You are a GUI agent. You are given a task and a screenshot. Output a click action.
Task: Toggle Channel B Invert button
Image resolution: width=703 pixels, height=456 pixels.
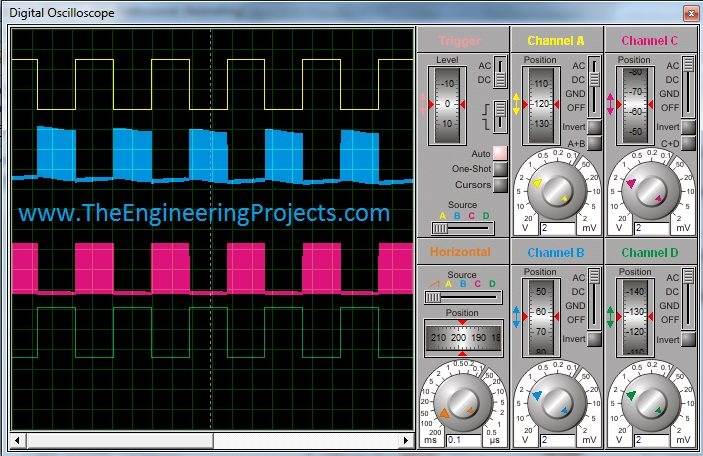594,339
